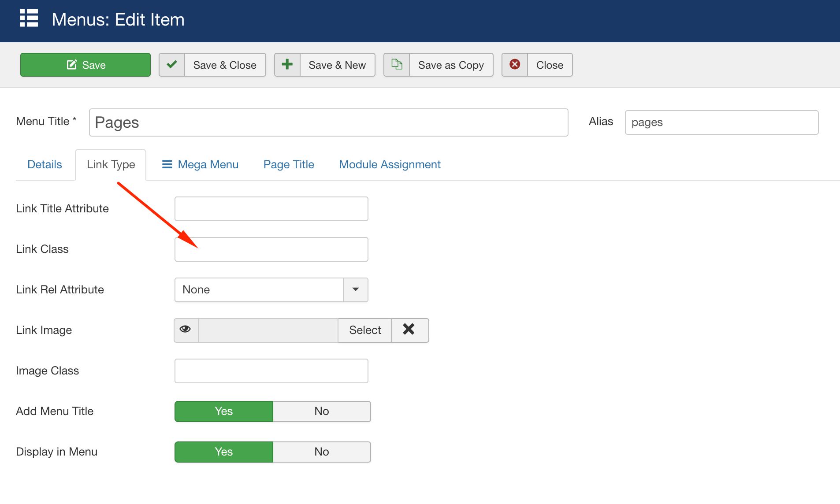
Task: Switch to the Details tab
Action: pyautogui.click(x=45, y=164)
